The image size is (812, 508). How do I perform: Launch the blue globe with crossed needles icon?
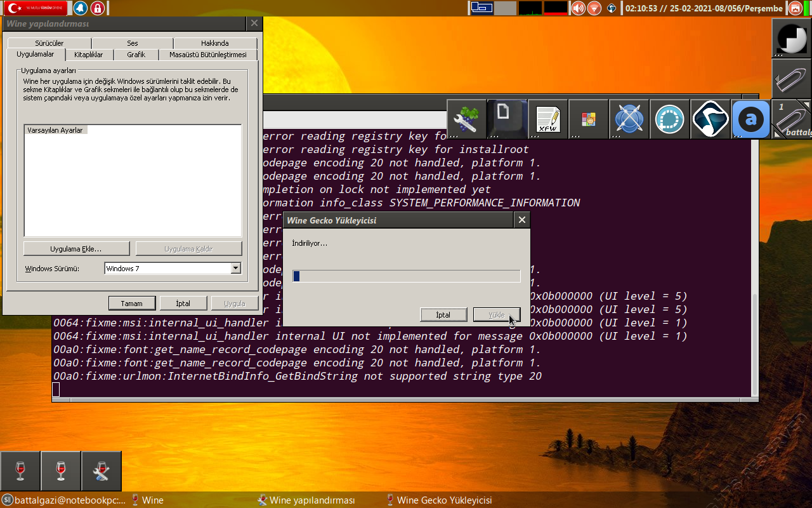pyautogui.click(x=629, y=119)
